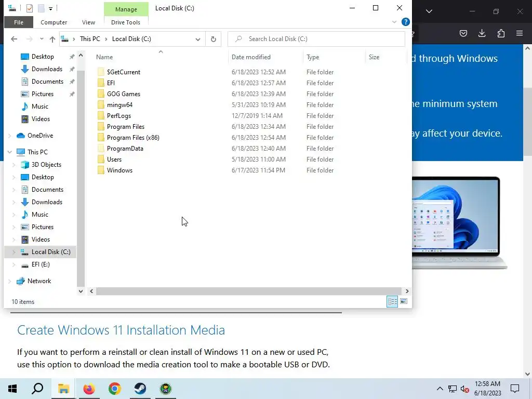Go back with the Back arrow
Screen dimensions: 532x399
(14, 39)
